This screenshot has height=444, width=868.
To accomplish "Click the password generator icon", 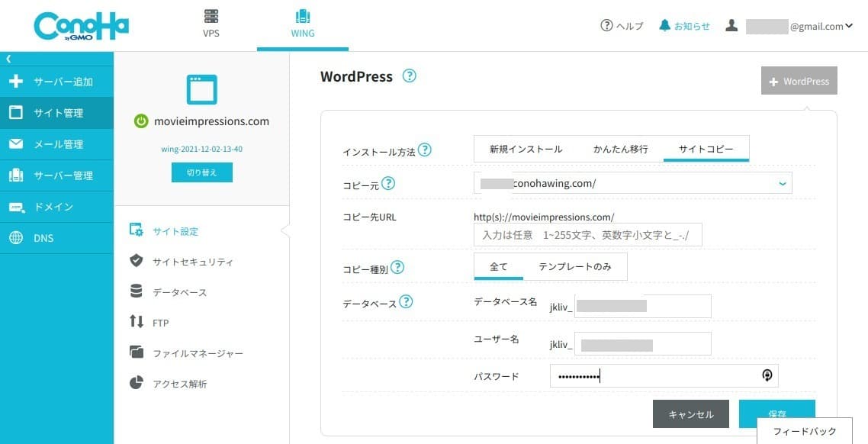I will click(x=767, y=376).
